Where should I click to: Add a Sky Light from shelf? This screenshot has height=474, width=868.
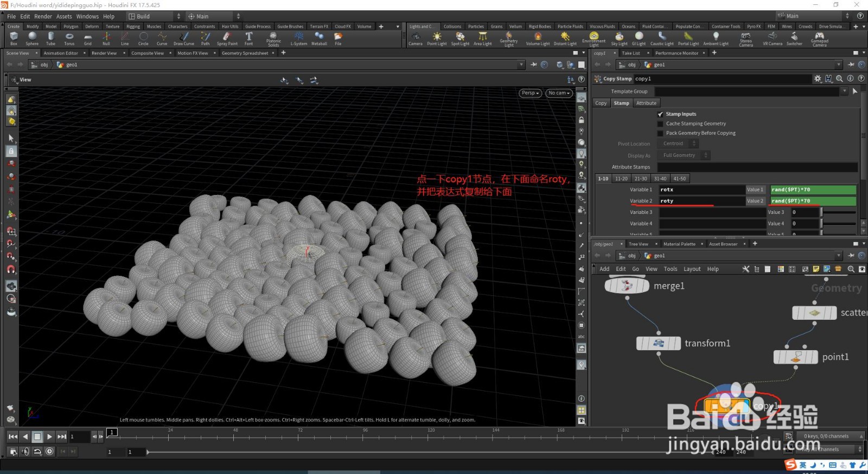click(x=619, y=39)
